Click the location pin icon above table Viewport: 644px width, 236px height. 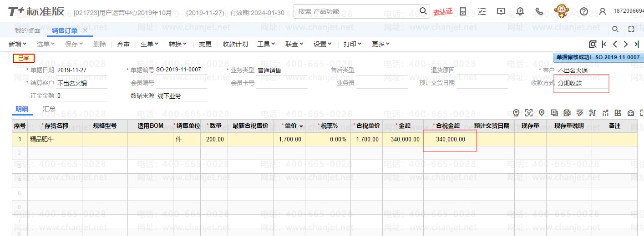(x=542, y=113)
